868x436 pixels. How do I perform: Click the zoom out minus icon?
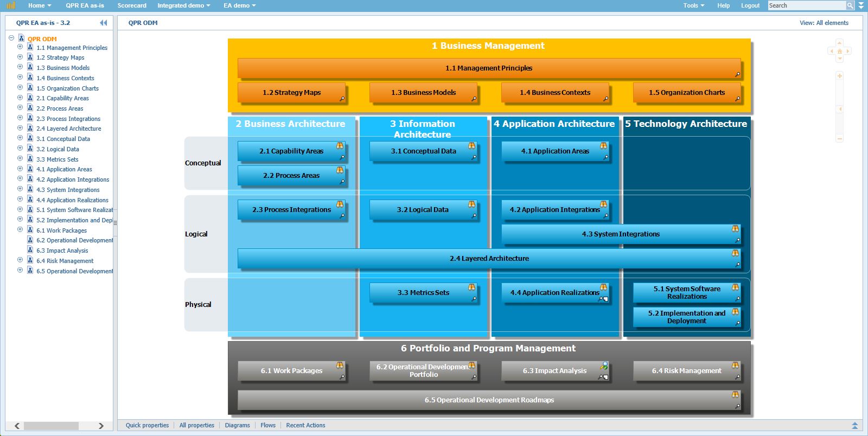click(x=839, y=139)
